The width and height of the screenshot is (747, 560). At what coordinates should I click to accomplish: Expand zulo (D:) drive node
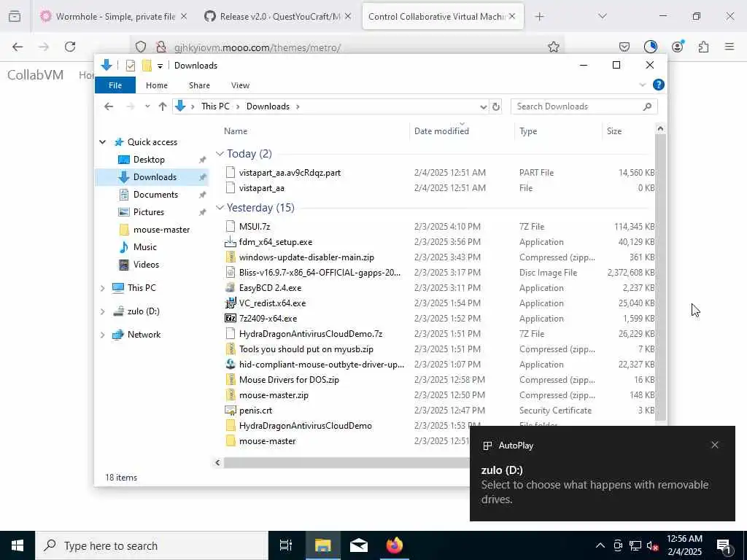[102, 311]
